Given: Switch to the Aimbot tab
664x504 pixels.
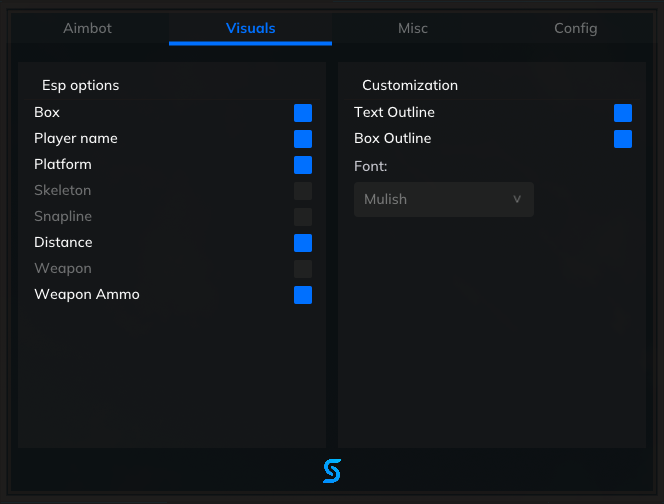Looking at the screenshot, I should click(x=88, y=28).
